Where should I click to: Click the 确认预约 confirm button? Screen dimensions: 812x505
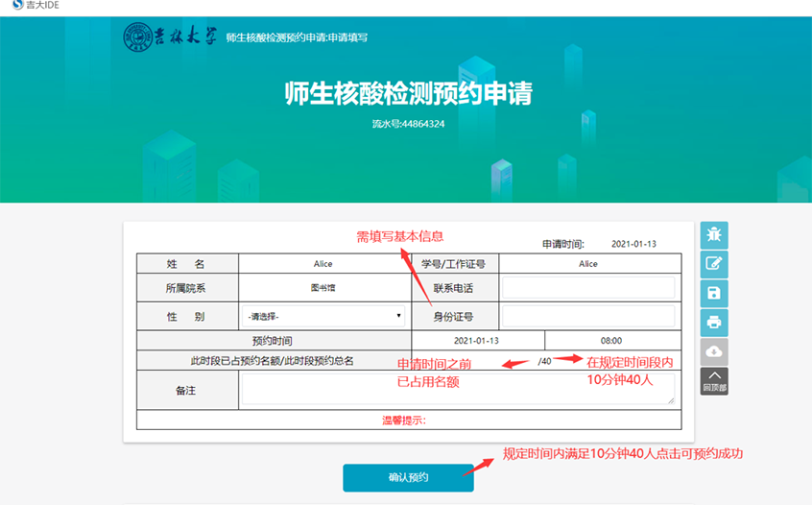(408, 477)
